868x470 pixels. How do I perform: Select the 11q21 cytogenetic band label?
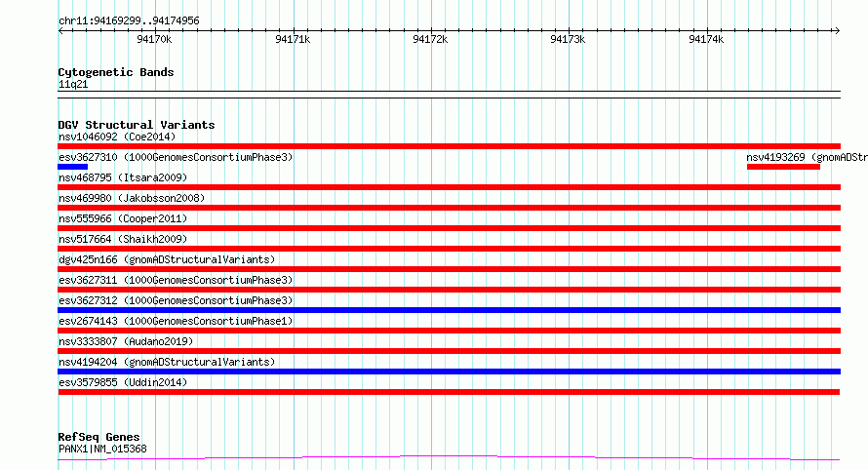click(x=73, y=84)
